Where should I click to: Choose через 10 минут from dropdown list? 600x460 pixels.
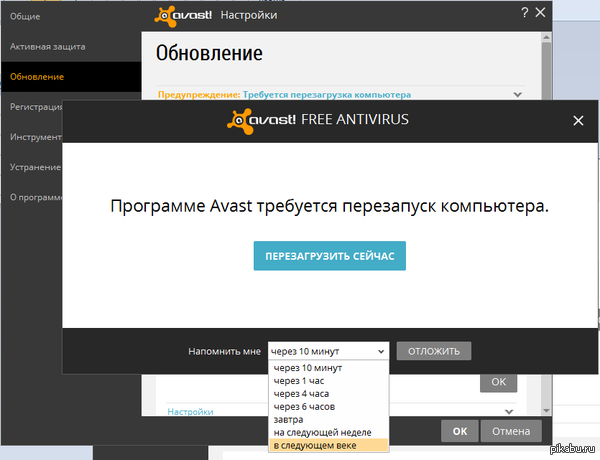[x=329, y=368]
